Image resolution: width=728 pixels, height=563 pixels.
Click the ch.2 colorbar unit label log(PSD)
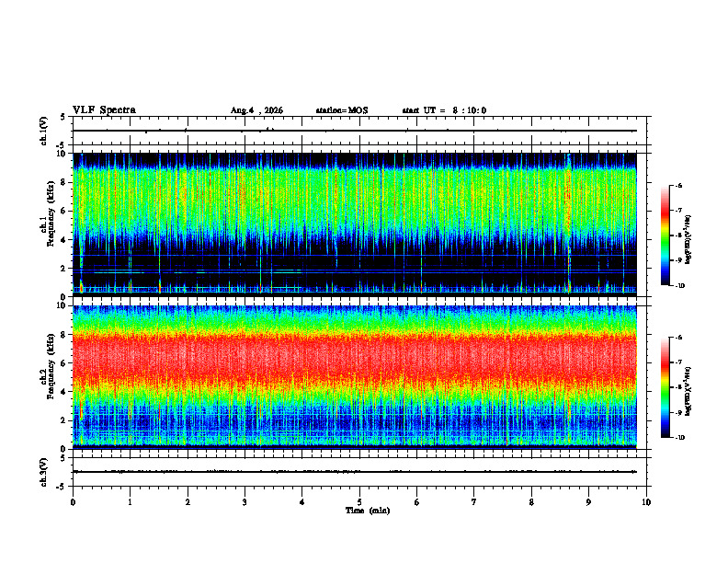[x=688, y=391]
